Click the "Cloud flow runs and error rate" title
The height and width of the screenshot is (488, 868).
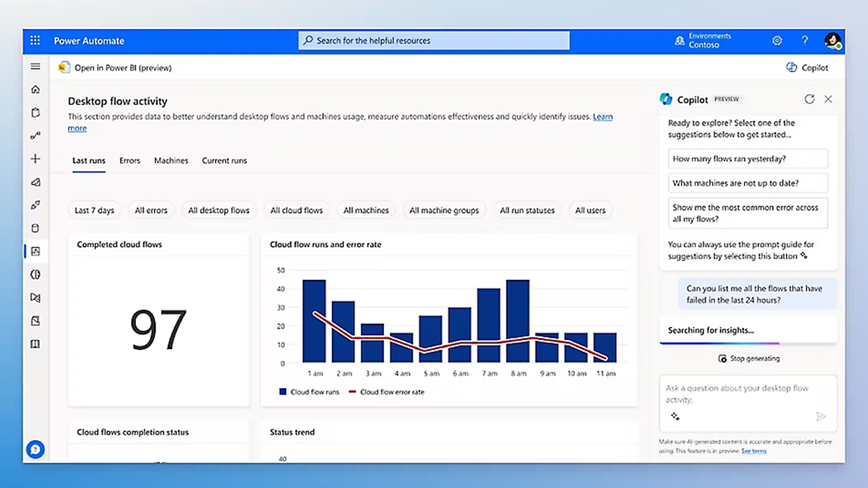click(x=325, y=244)
